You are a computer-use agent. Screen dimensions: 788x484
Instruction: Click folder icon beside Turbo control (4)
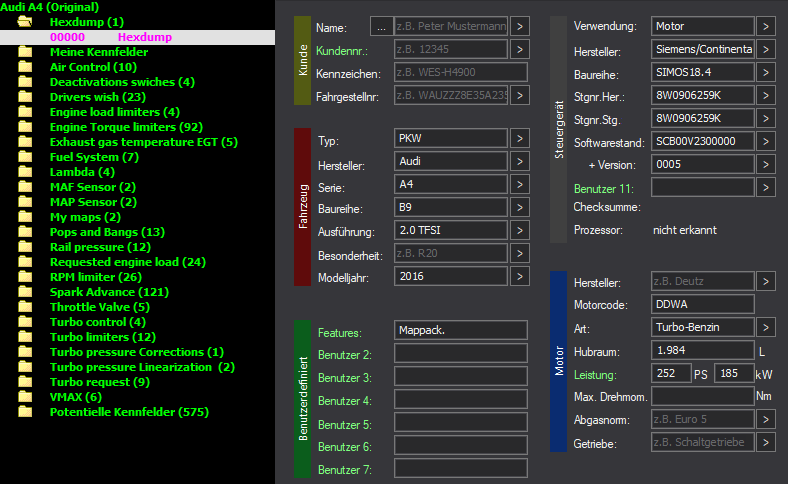tap(25, 322)
